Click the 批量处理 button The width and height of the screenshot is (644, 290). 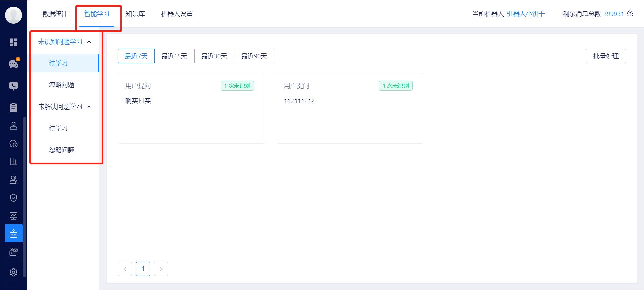click(606, 56)
